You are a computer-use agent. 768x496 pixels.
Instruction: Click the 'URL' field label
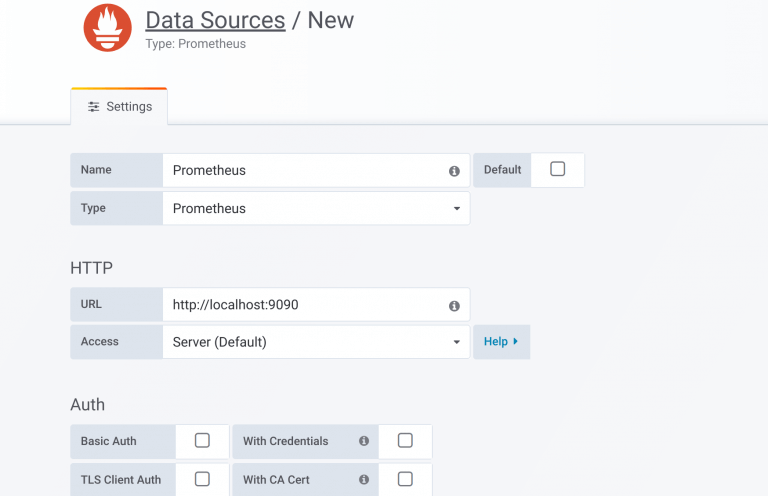coord(91,304)
